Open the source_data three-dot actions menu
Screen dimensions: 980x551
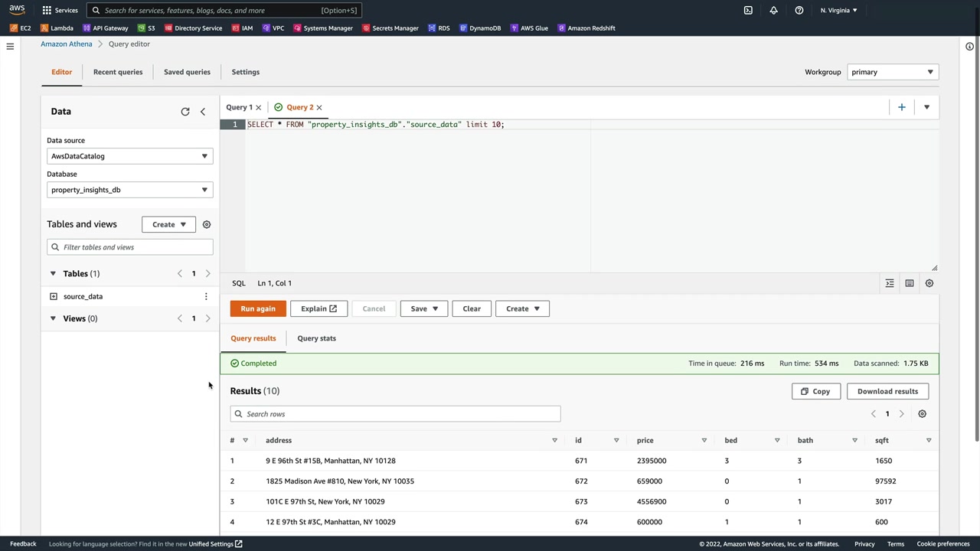click(205, 296)
